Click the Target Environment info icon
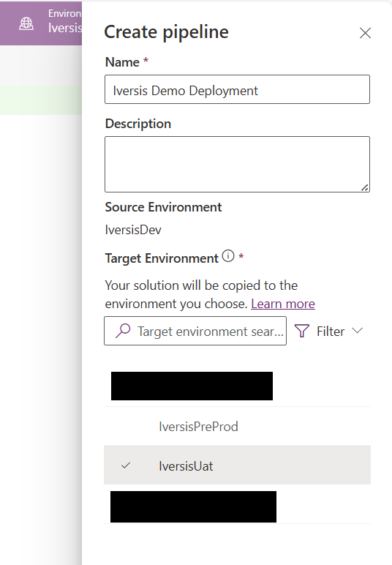This screenshot has height=565, width=392. pyautogui.click(x=228, y=256)
